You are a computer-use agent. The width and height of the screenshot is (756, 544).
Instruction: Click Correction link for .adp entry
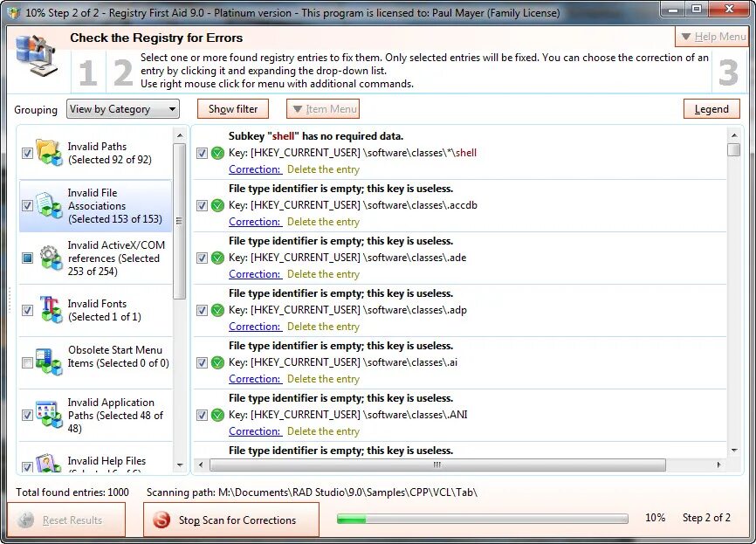pos(255,327)
